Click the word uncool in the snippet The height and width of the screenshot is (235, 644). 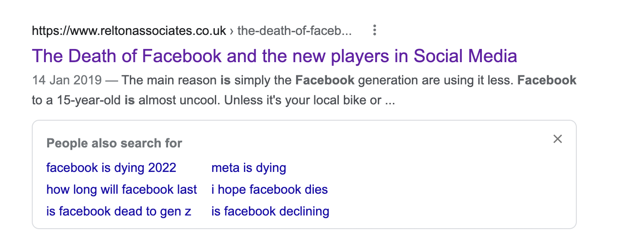pyautogui.click(x=195, y=100)
